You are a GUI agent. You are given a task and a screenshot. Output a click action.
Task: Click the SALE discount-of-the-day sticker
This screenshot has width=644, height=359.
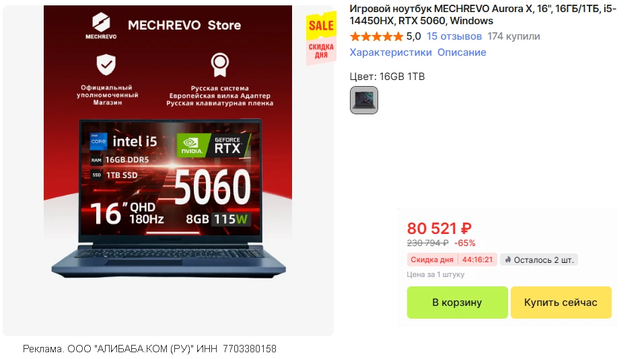click(x=321, y=38)
